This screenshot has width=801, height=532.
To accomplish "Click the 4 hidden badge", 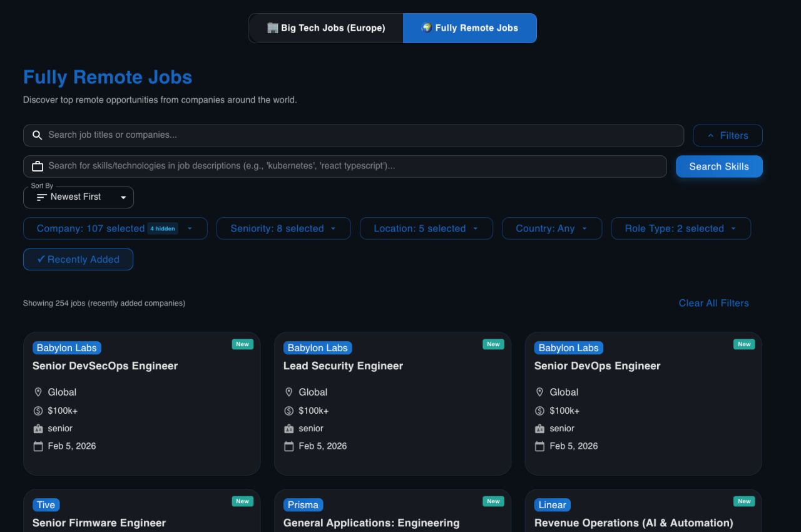I will pos(163,228).
